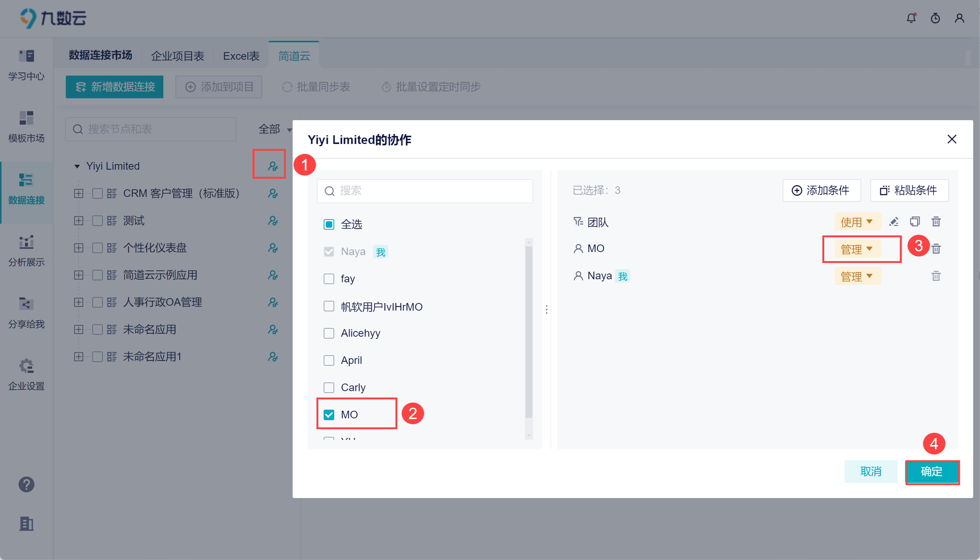Click collaboration icon next to CRM 客户管理
This screenshot has width=980, height=560.
273,193
